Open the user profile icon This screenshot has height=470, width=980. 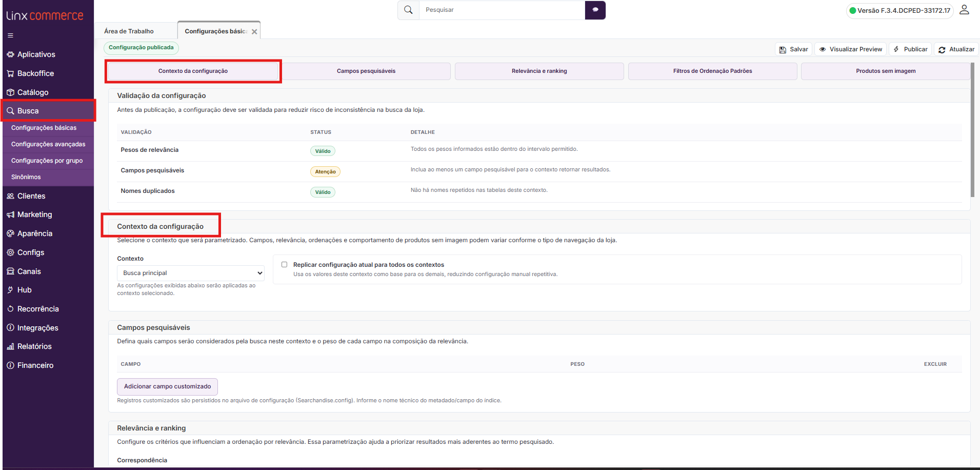click(964, 10)
